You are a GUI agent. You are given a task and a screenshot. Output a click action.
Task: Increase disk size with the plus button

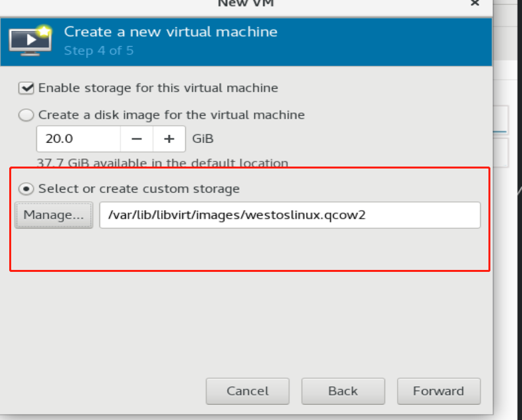(x=169, y=139)
